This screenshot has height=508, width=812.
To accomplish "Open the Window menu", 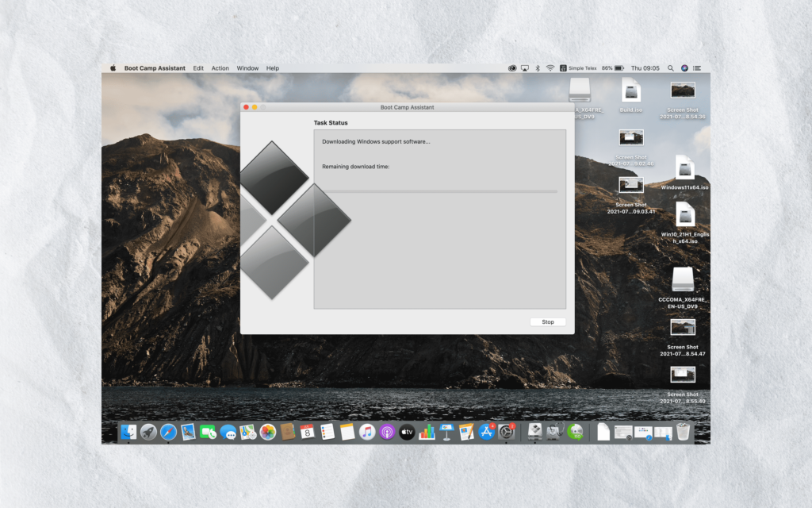I will [x=247, y=68].
